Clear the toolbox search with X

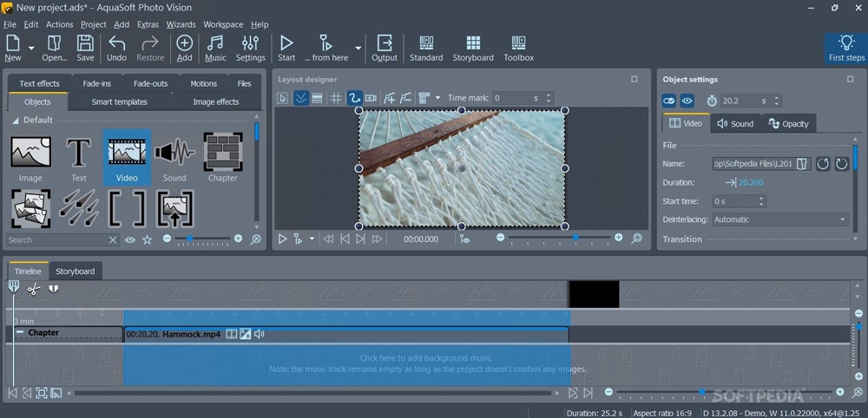pos(112,240)
